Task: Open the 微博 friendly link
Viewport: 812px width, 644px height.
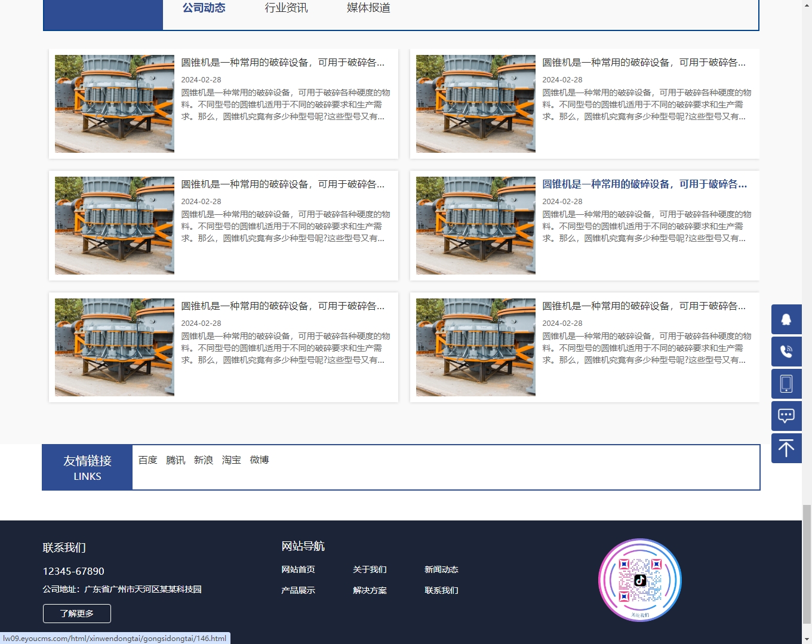Action: click(259, 460)
